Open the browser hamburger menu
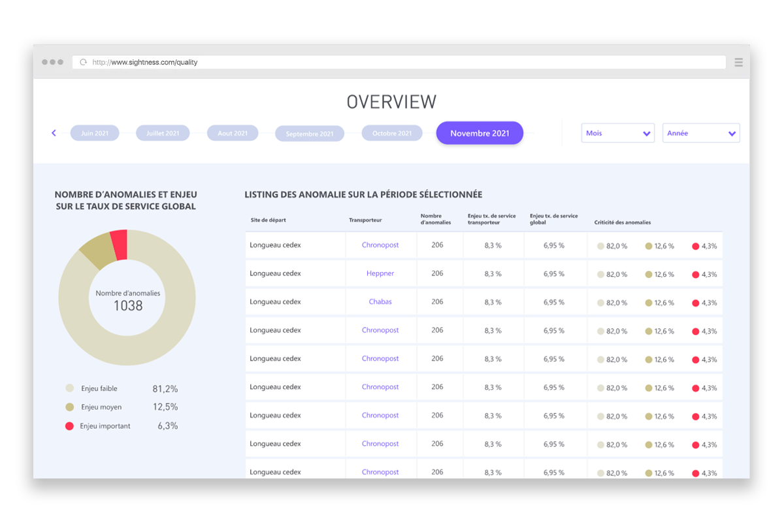This screenshot has height=532, width=784. (738, 63)
